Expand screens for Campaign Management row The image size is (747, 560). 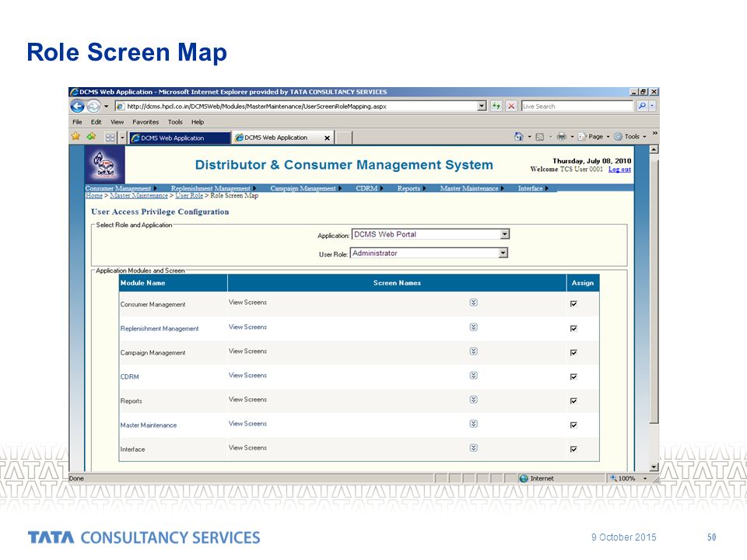(474, 351)
